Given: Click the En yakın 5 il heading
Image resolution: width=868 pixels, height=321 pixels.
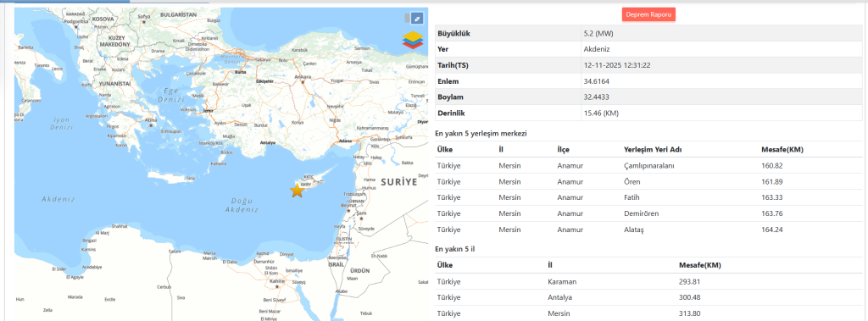Looking at the screenshot, I should [455, 249].
